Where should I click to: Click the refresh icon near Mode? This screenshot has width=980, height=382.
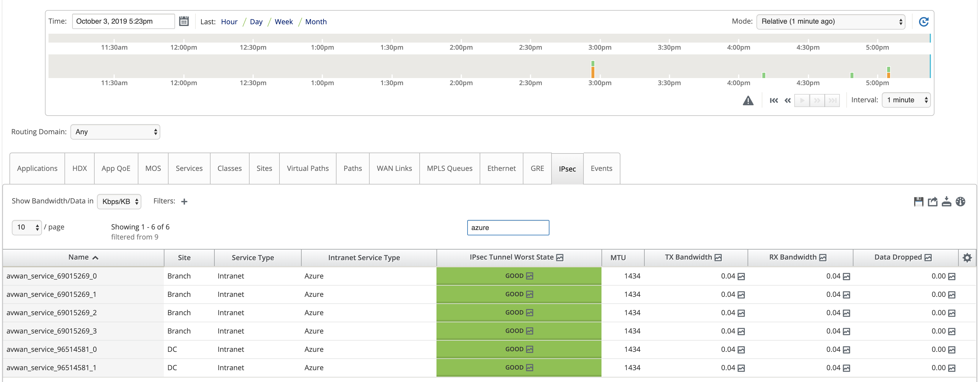point(924,22)
